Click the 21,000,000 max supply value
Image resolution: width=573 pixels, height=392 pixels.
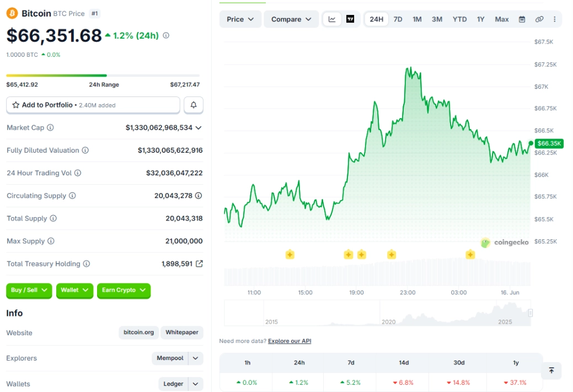click(x=184, y=241)
